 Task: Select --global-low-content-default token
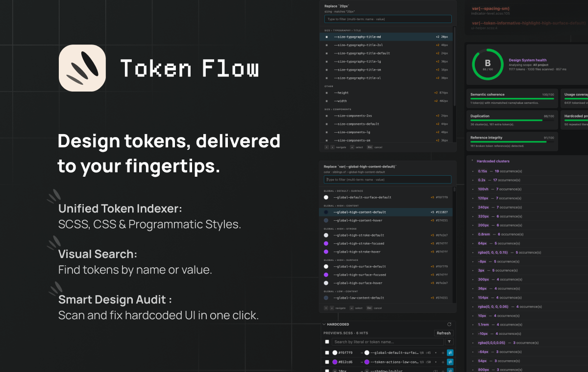pyautogui.click(x=386, y=298)
